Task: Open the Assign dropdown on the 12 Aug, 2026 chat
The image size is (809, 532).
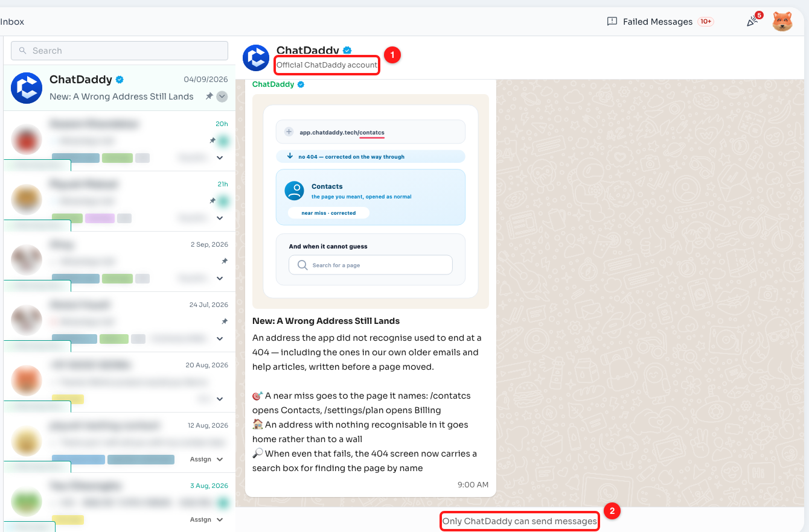Action: tap(206, 460)
